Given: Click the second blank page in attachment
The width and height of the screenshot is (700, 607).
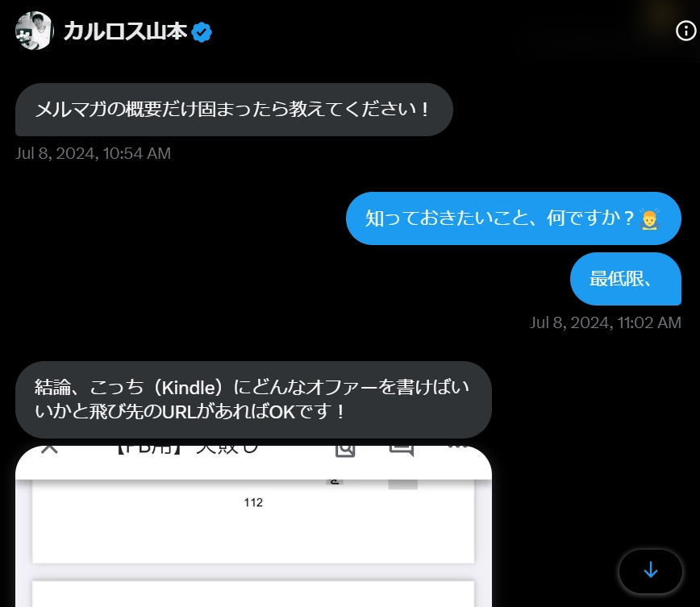Looking at the screenshot, I should [253, 593].
